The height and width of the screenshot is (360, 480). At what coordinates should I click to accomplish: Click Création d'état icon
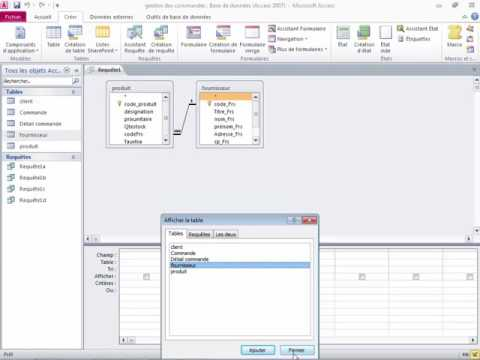point(364,39)
